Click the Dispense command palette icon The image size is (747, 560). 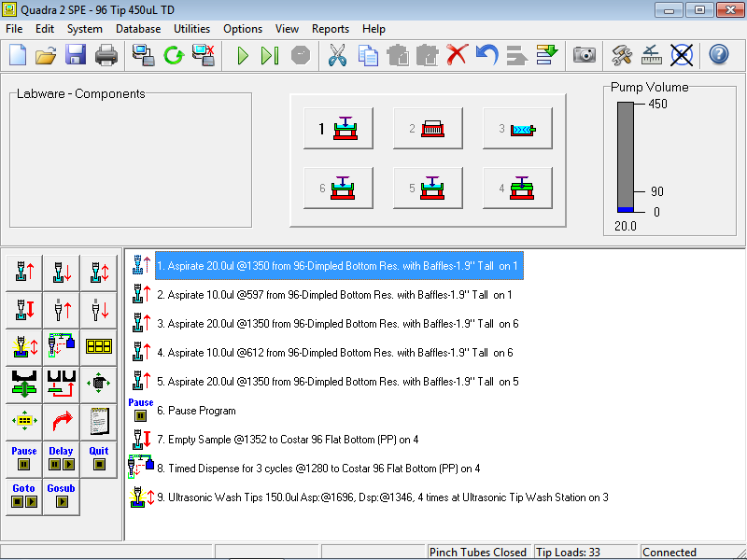tap(62, 273)
